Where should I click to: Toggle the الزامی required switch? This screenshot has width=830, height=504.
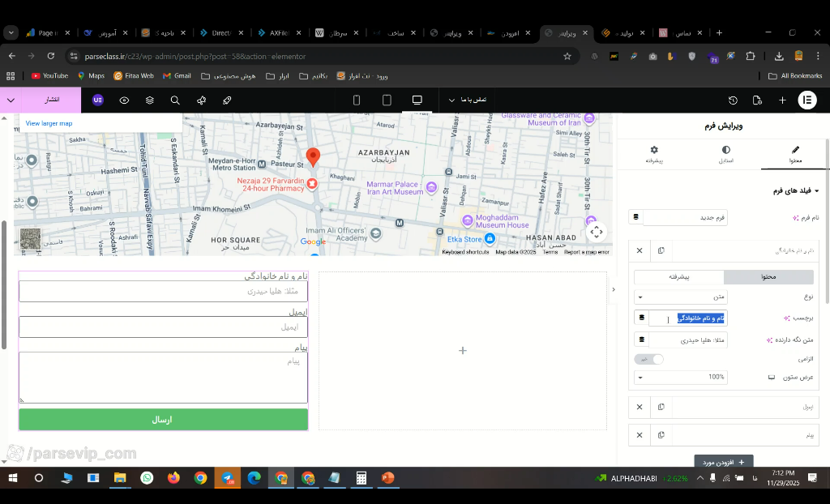649,359
